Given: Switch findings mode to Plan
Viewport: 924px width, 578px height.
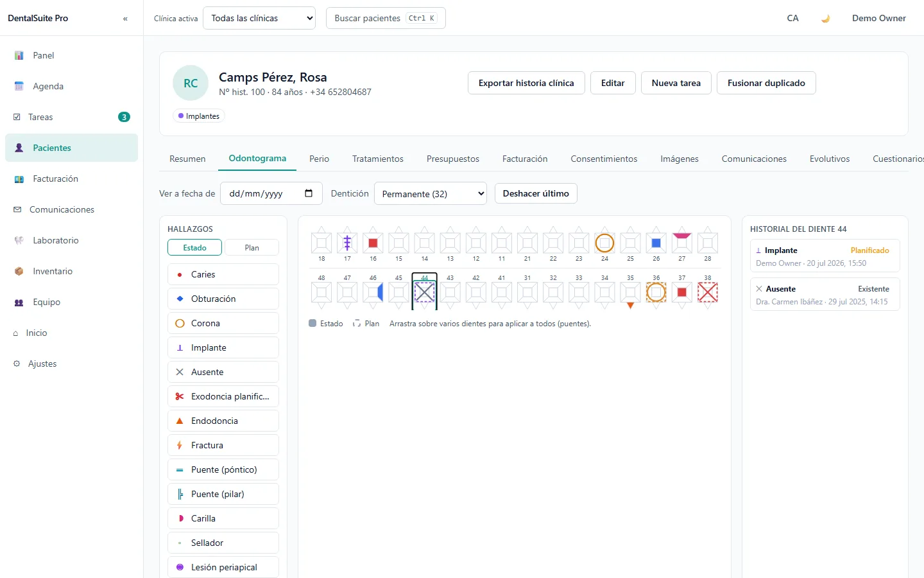Looking at the screenshot, I should point(252,247).
